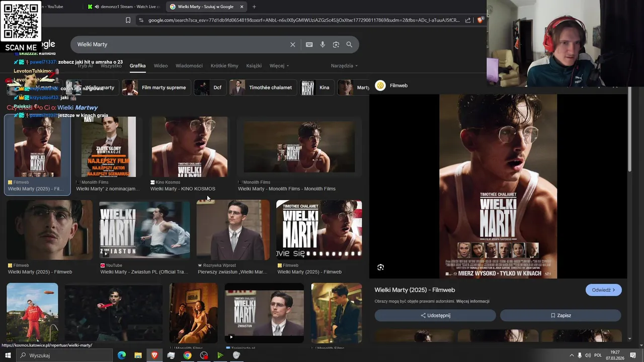
Task: Select the Wideo search tab
Action: pyautogui.click(x=160, y=66)
